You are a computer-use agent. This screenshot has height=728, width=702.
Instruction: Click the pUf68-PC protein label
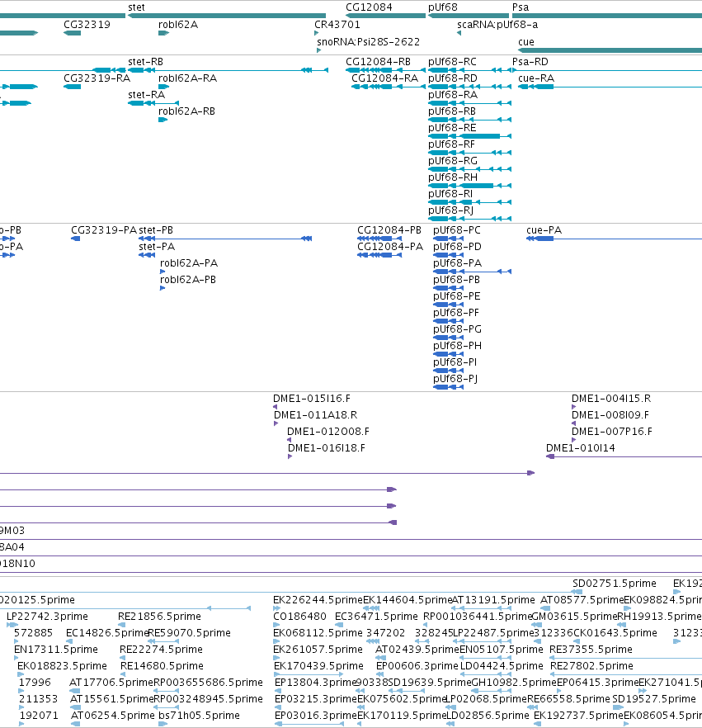pyautogui.click(x=457, y=230)
